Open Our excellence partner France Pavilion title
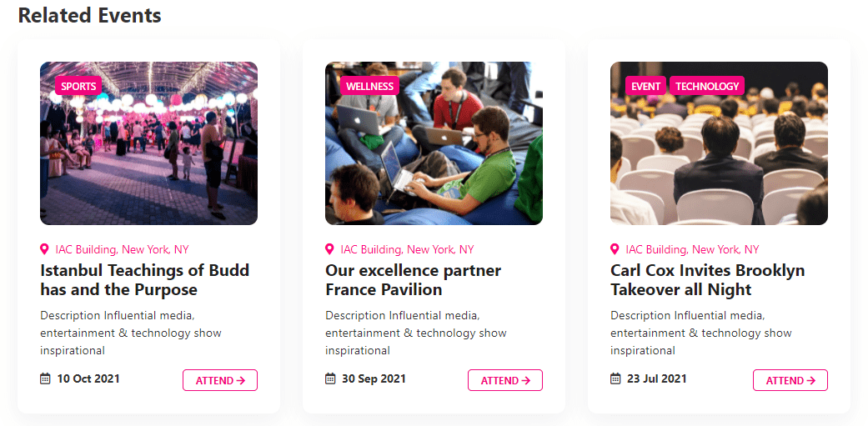 [413, 280]
